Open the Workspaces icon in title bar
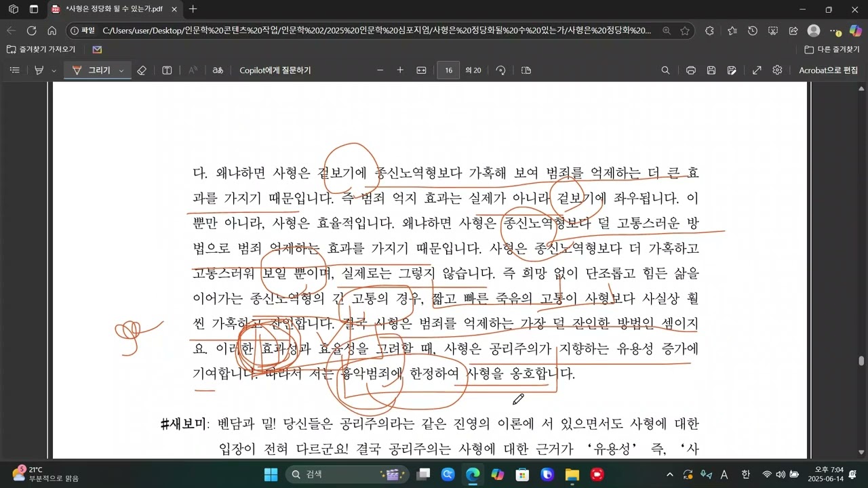The width and height of the screenshot is (868, 488). tap(14, 9)
